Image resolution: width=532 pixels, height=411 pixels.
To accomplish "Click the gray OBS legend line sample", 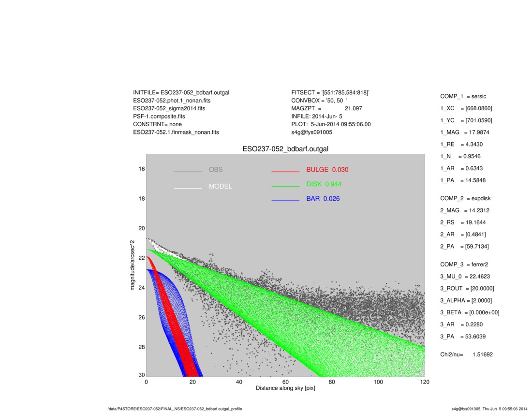I will click(x=188, y=172).
